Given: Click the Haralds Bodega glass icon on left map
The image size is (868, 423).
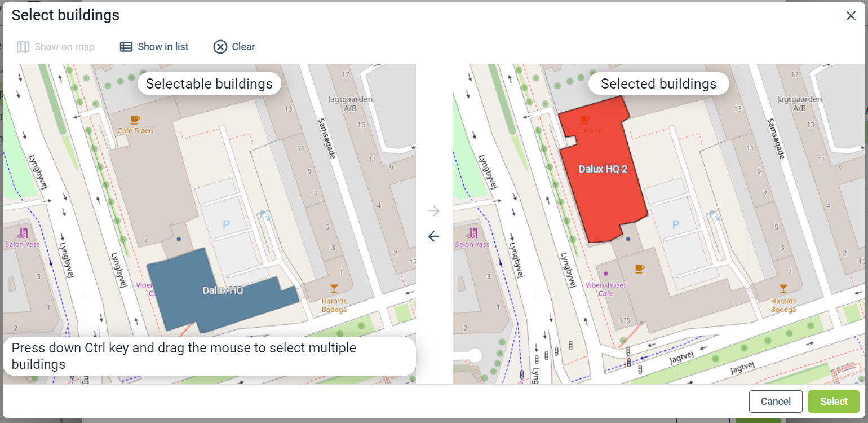Looking at the screenshot, I should click(334, 289).
